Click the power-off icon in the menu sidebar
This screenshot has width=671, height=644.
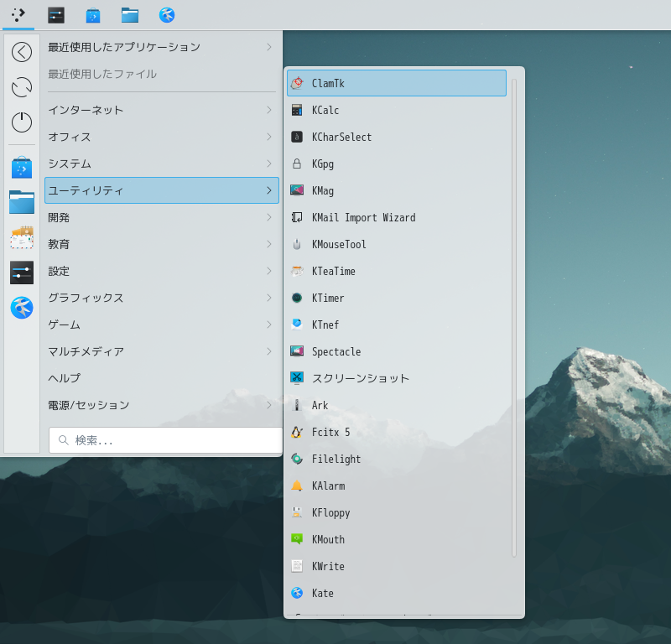click(x=22, y=122)
